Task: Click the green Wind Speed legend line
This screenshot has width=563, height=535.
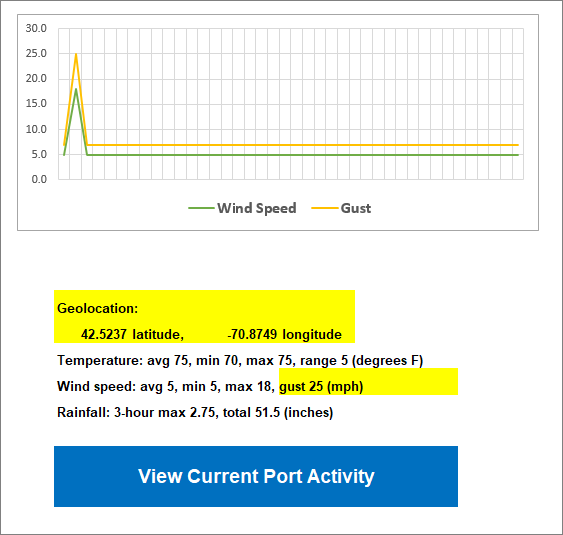Action: click(201, 208)
